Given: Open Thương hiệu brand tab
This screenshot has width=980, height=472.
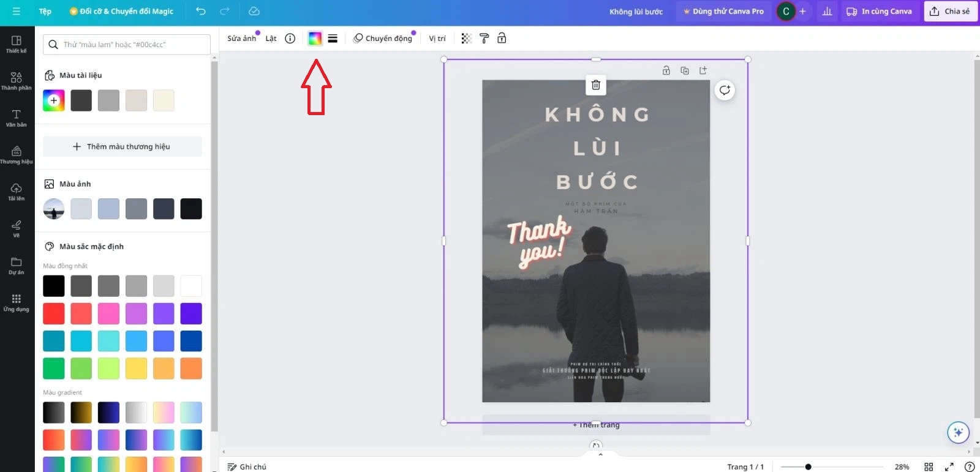Looking at the screenshot, I should [x=17, y=155].
